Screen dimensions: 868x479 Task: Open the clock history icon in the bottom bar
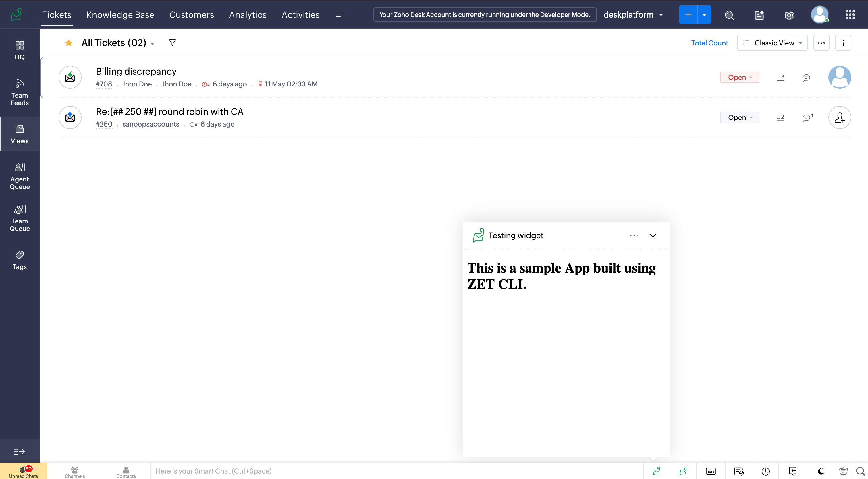coord(765,471)
